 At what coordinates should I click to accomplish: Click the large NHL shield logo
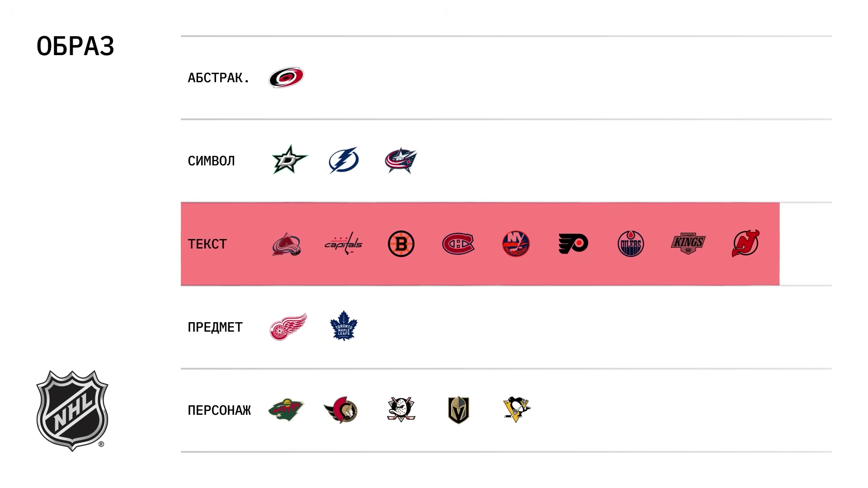coord(72,410)
